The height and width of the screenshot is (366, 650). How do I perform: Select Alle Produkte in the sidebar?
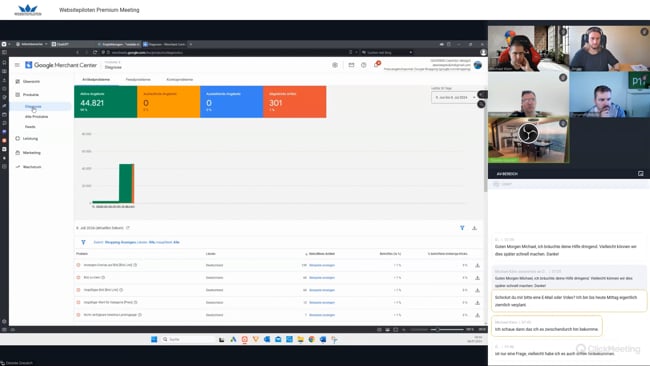coord(36,117)
